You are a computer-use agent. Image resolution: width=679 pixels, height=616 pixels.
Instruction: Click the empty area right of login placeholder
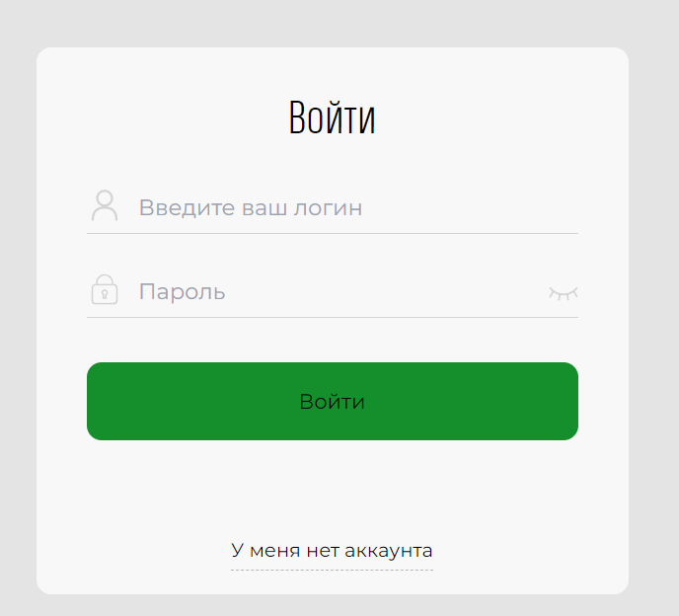pos(470,208)
